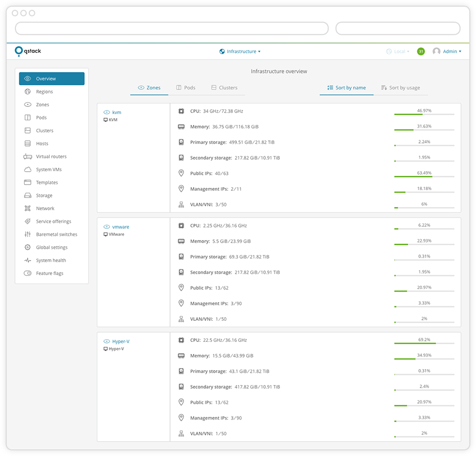Open Global settings gear icon
Viewport: 476px width, 456px height.
28,247
